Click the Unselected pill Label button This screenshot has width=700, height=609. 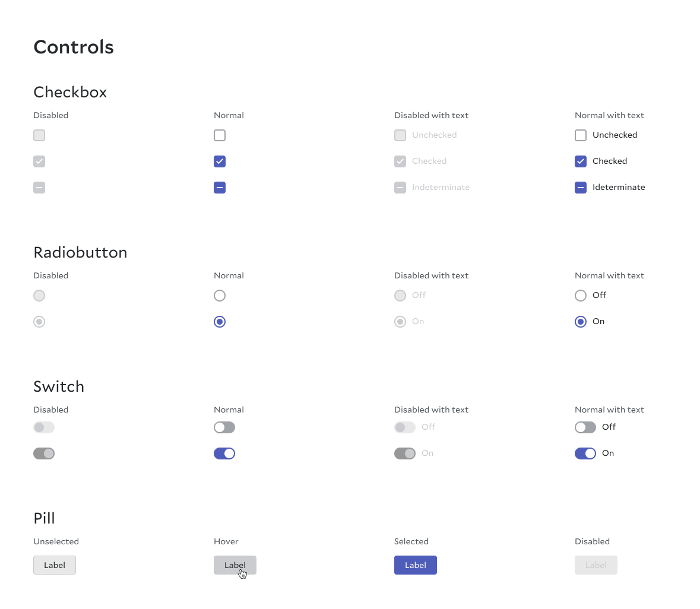click(x=55, y=565)
